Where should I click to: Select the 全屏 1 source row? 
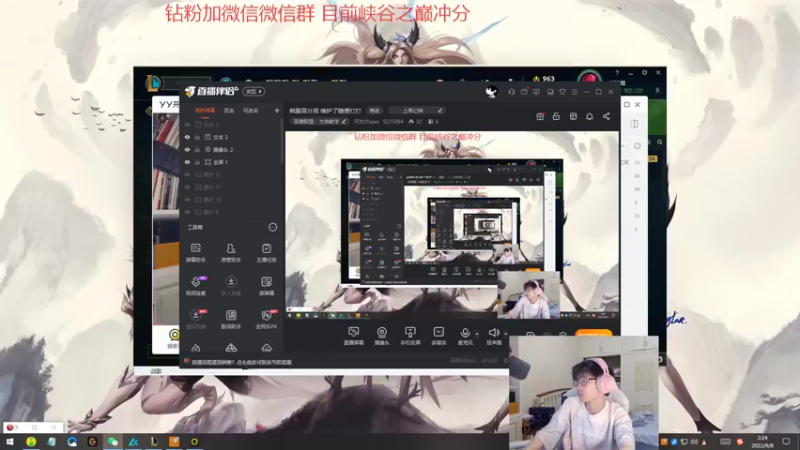coord(231,162)
